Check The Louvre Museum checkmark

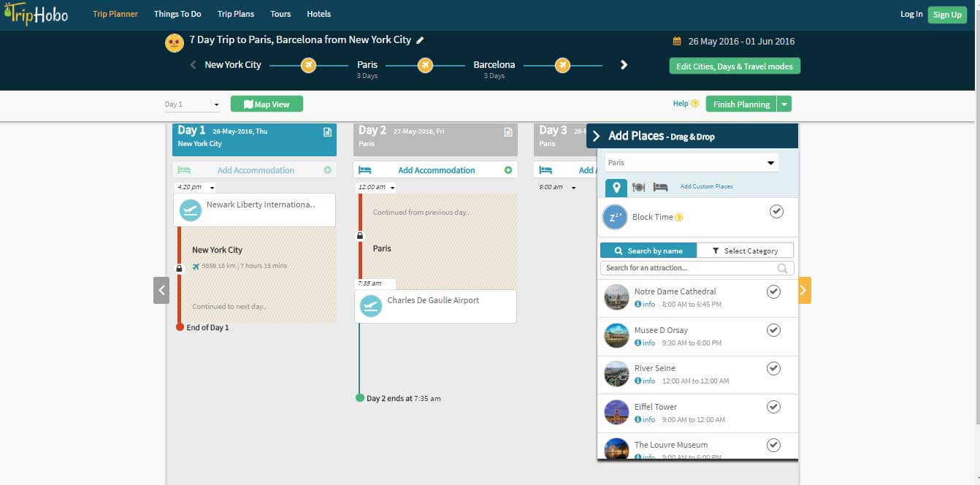pos(773,445)
